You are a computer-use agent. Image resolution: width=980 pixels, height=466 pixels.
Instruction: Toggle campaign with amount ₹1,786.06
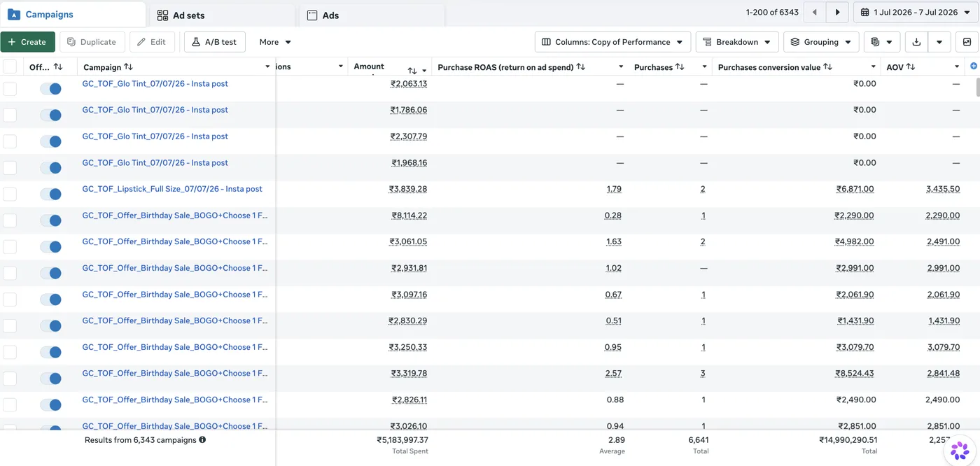pyautogui.click(x=50, y=115)
